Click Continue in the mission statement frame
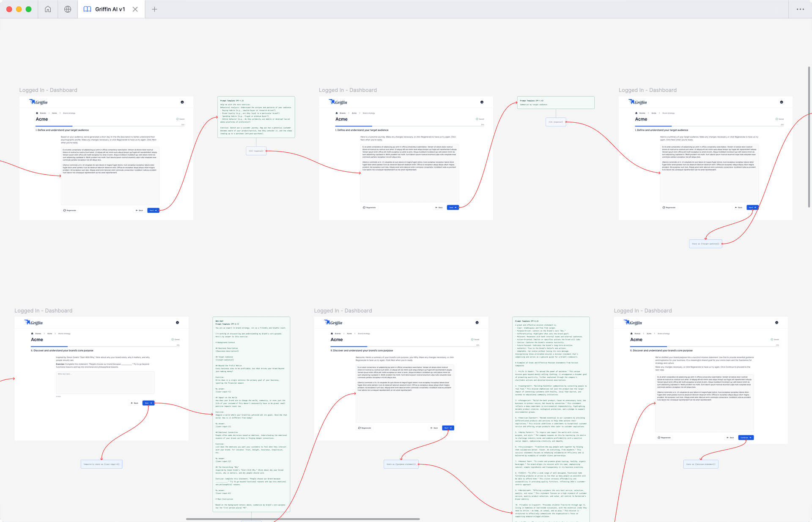 click(x=746, y=437)
